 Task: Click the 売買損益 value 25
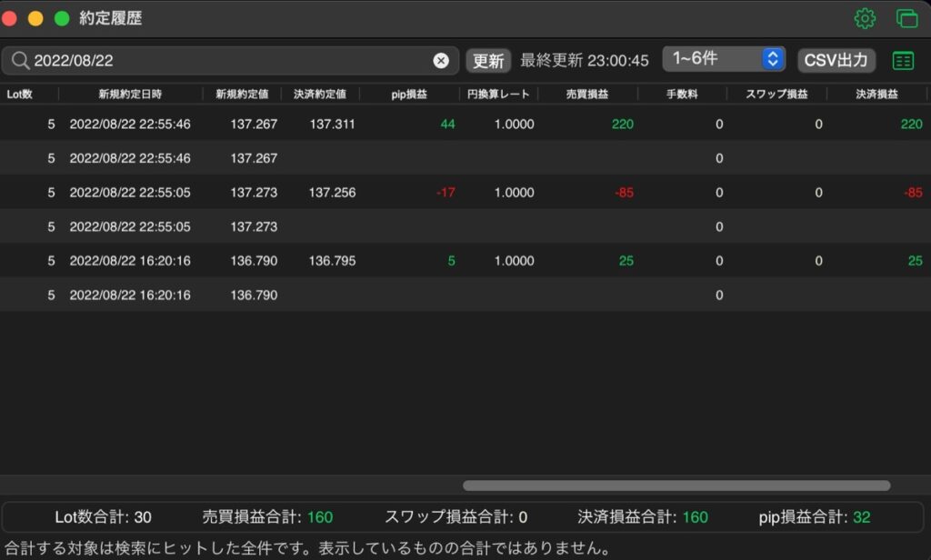click(626, 261)
